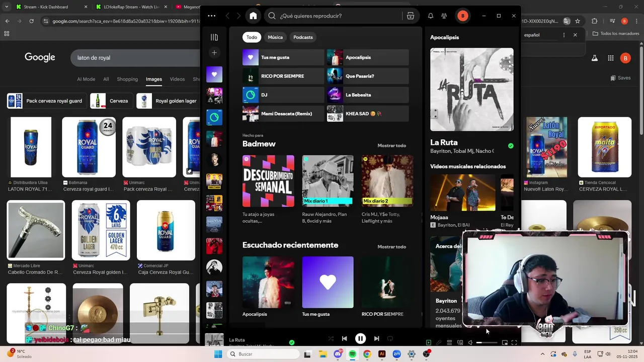
Task: Select the Todo filter chip
Action: point(252,37)
